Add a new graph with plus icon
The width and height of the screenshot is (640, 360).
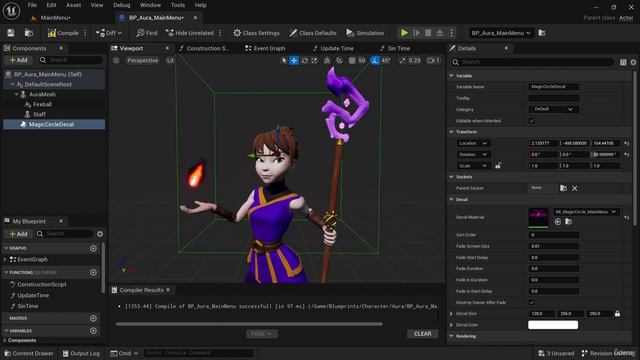point(93,248)
